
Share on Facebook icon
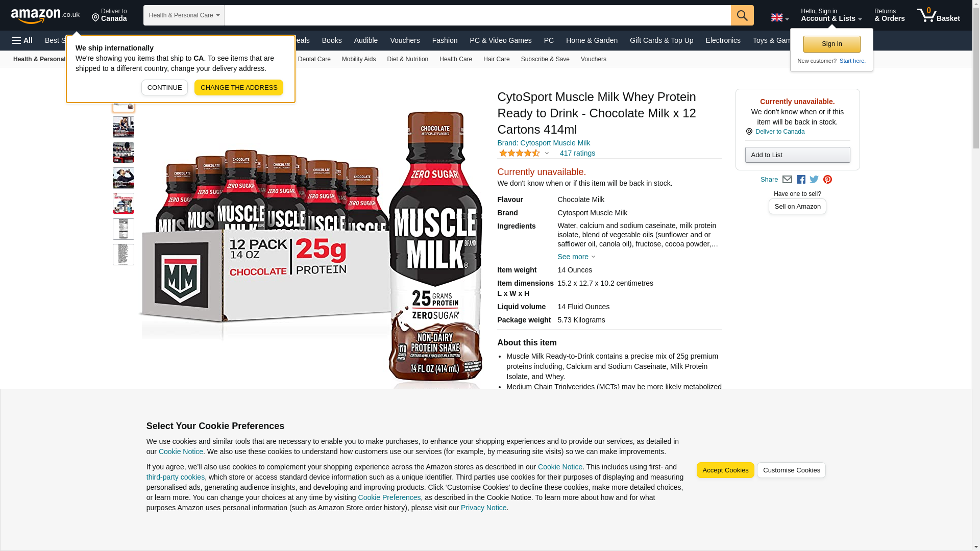pos(800,180)
